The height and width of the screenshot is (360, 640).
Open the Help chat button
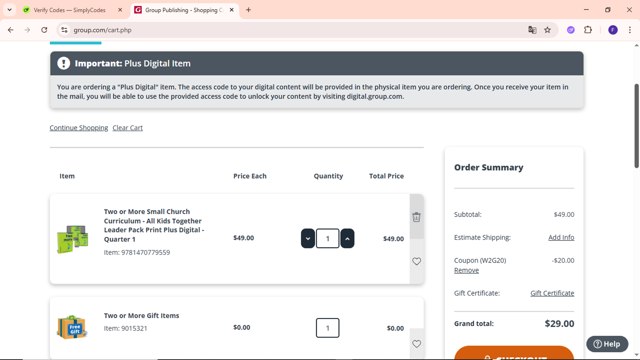[607, 344]
